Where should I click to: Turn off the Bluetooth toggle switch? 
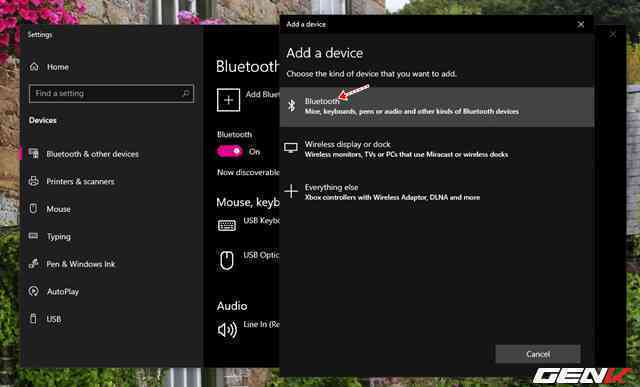coord(230,151)
